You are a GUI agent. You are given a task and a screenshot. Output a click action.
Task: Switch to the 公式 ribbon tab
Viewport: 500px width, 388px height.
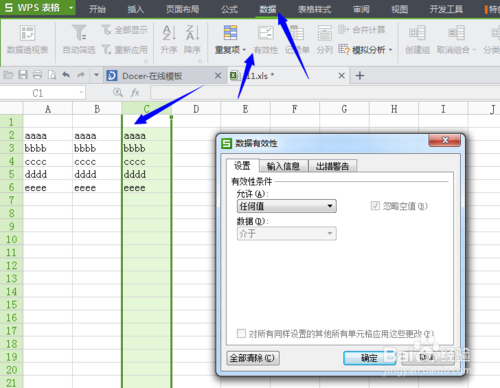click(229, 9)
